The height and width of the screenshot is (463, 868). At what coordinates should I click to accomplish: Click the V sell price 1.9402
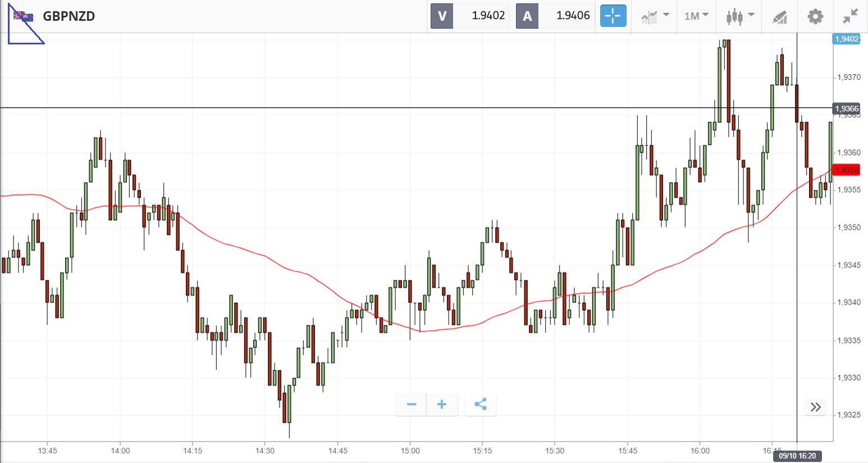tap(488, 16)
